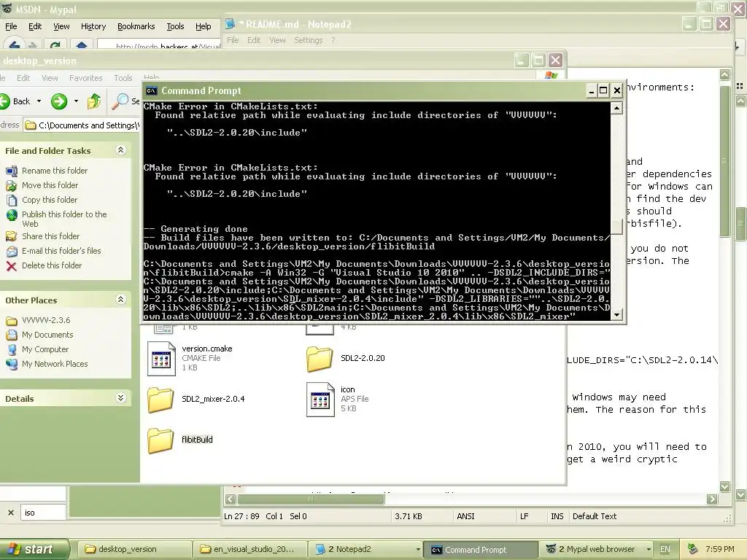Open Search with the magnifier icon
This screenshot has width=747, height=560.
120,101
